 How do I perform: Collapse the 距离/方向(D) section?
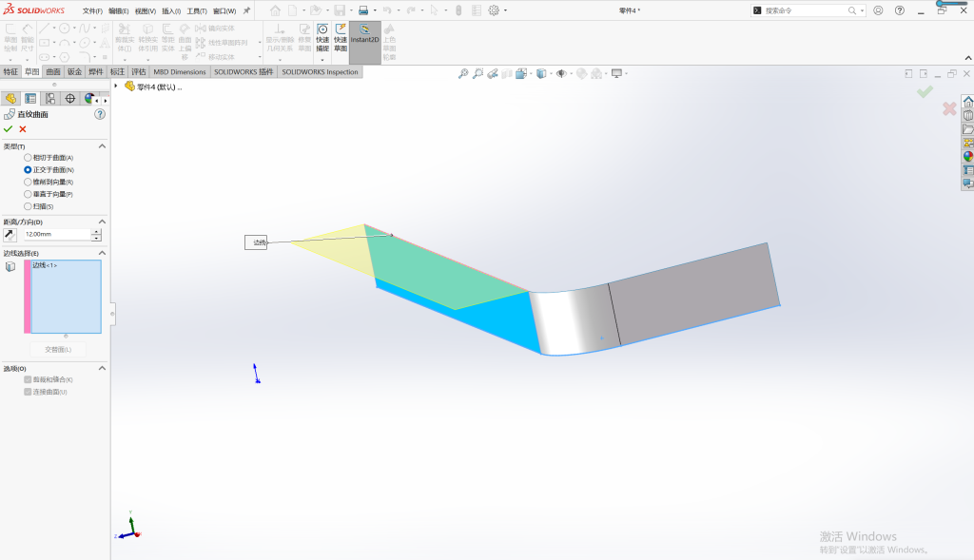[x=102, y=222]
